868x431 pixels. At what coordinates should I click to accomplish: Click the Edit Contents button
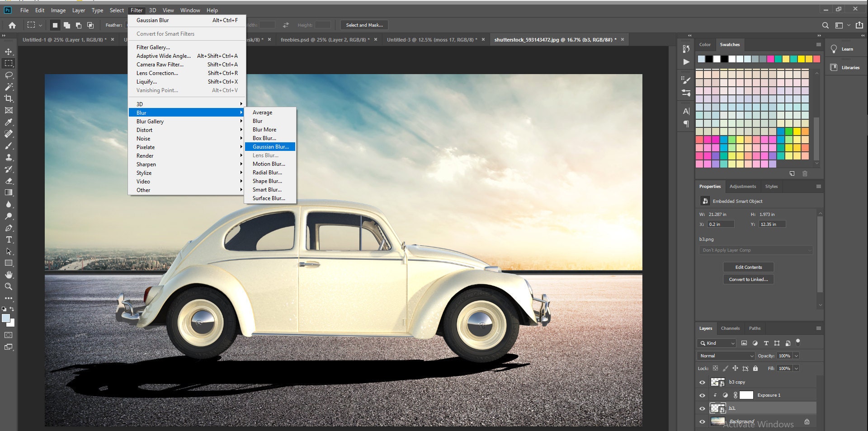(x=748, y=267)
